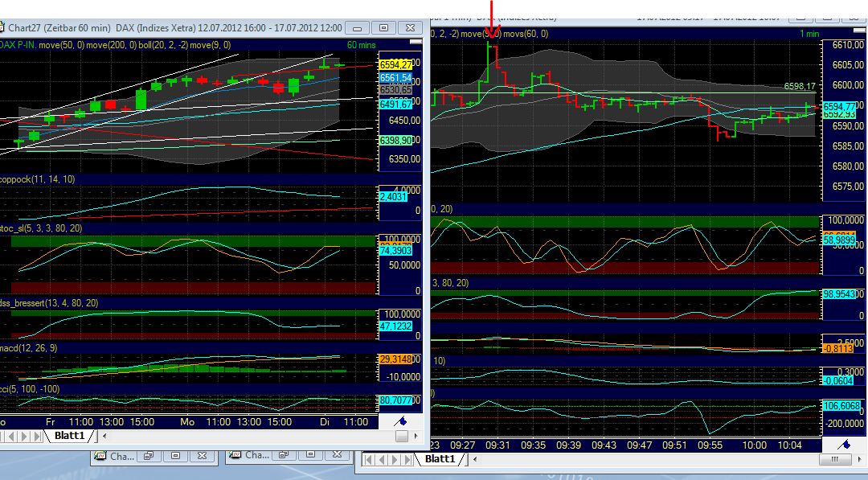The height and width of the screenshot is (480, 868).
Task: Switch to the right window's Blatt1 sheet tab
Action: click(x=440, y=459)
